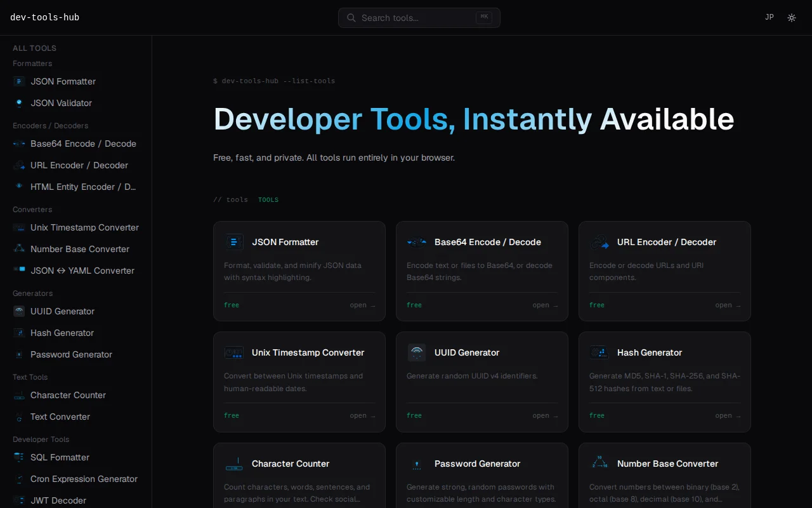Select URL Encoder / Decoder in sidebar
The height and width of the screenshot is (508, 812).
[75, 165]
